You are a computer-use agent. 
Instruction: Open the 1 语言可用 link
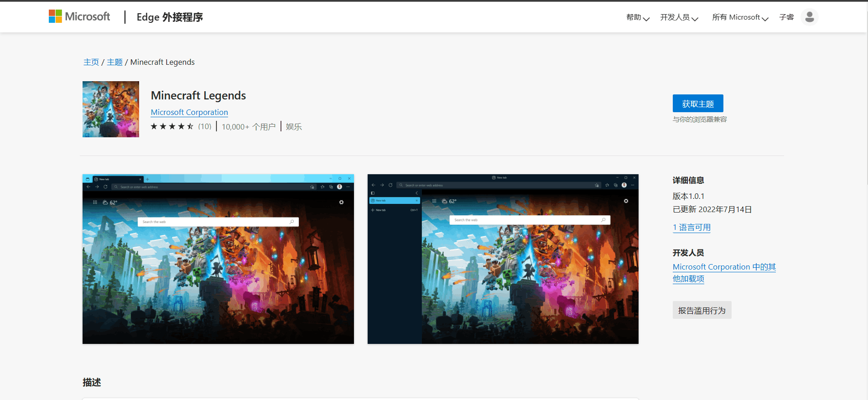691,228
